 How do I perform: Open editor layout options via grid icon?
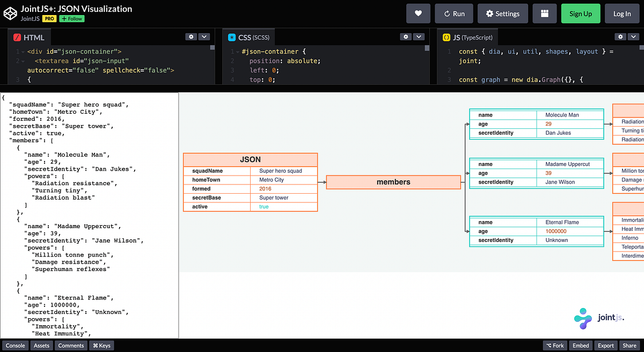(x=544, y=13)
